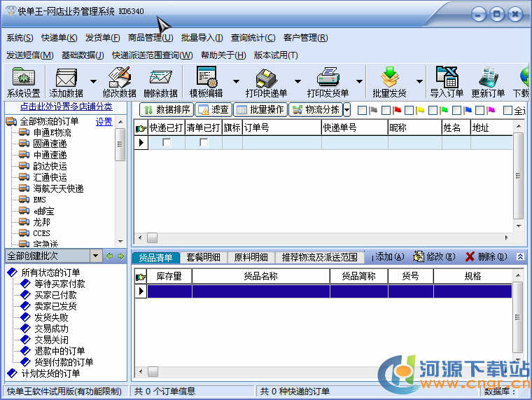The image size is (532, 400).
Task: Click the 点击此处设置多店铺分类 link
Action: [66, 106]
